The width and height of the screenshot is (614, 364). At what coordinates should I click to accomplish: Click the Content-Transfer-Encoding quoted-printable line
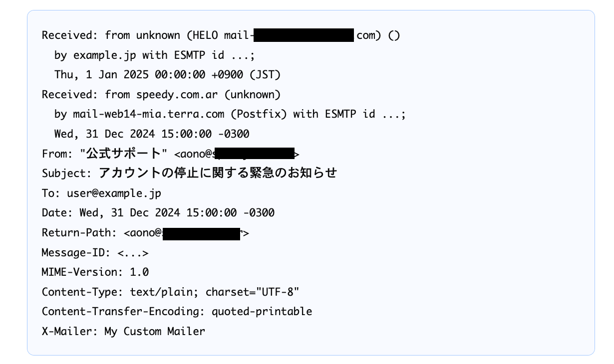point(177,312)
